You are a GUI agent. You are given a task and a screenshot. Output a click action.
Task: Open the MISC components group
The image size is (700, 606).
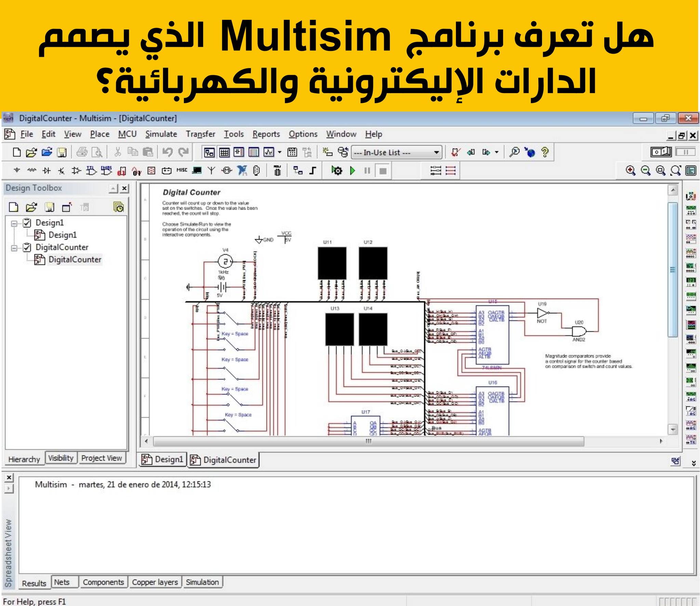[x=182, y=170]
